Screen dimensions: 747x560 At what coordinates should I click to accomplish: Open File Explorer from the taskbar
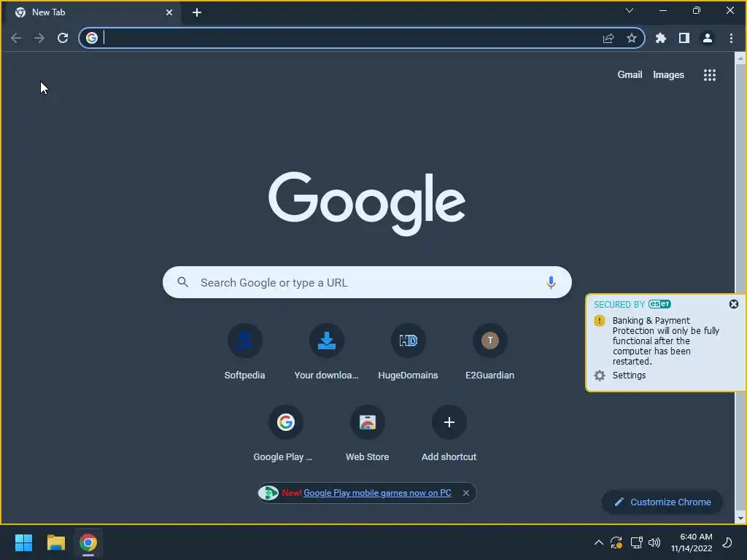point(55,542)
